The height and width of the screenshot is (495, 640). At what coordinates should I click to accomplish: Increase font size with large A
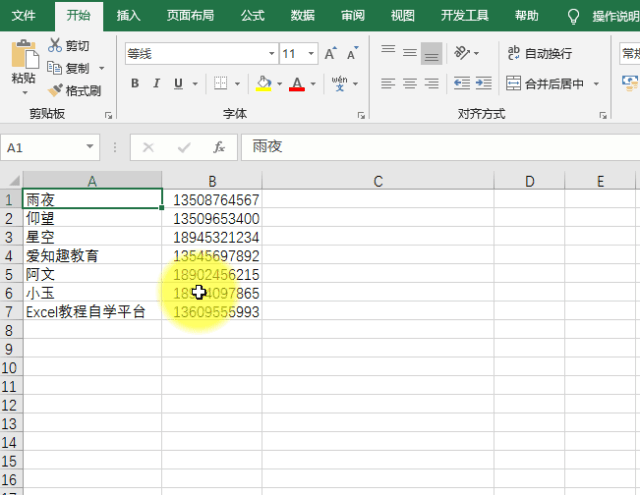point(331,53)
